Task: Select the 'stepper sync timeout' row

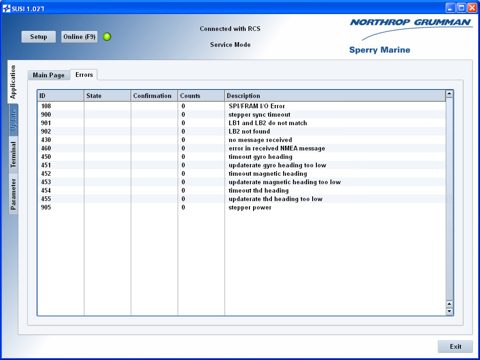Action: coord(241,115)
